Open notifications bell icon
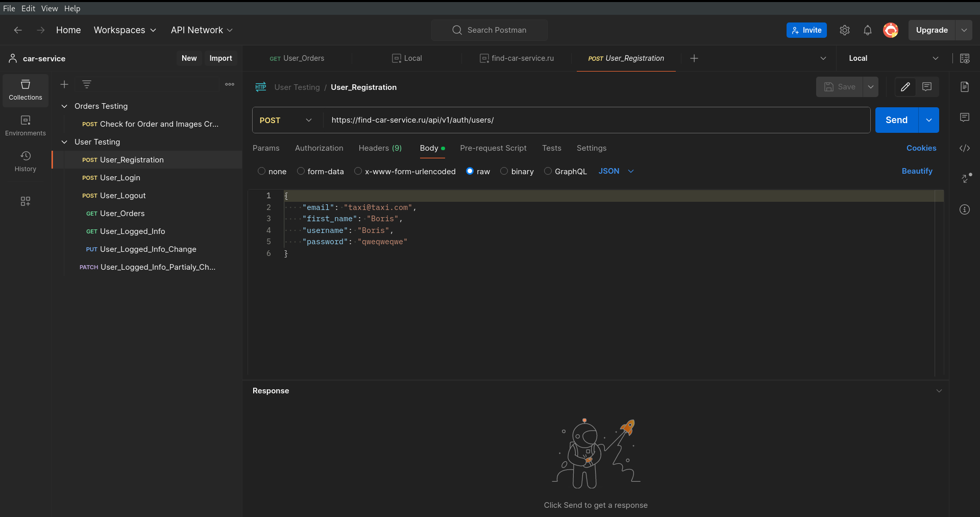This screenshot has height=517, width=980. 868,30
